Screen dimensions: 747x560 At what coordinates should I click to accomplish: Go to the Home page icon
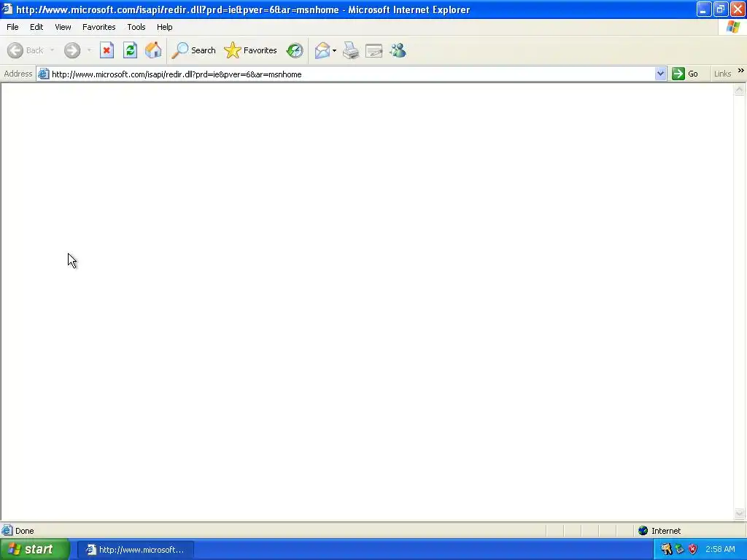(x=153, y=50)
